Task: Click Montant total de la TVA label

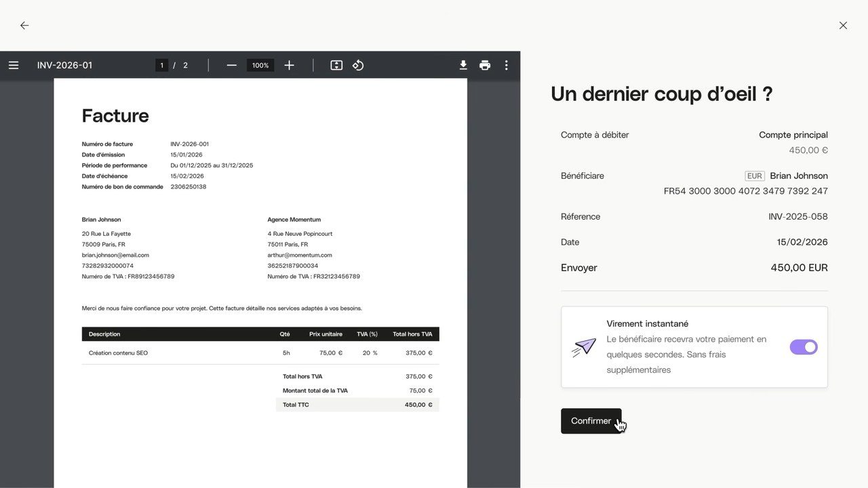Action: (x=315, y=390)
